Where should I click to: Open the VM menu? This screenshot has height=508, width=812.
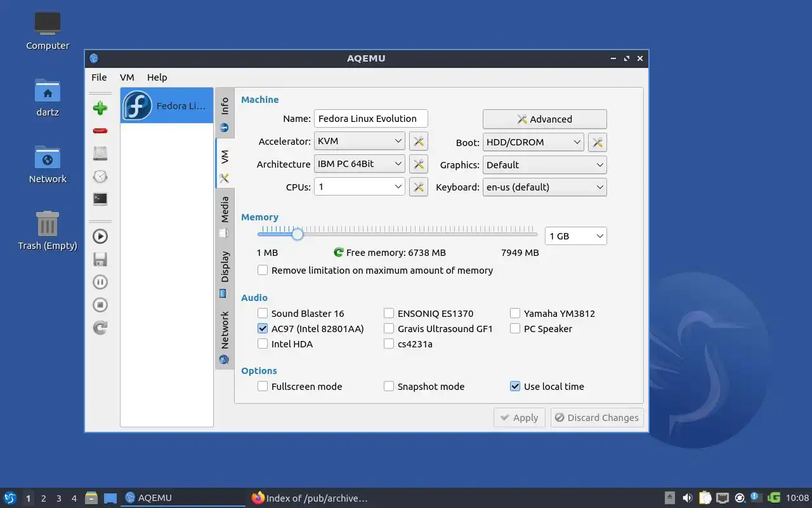127,77
